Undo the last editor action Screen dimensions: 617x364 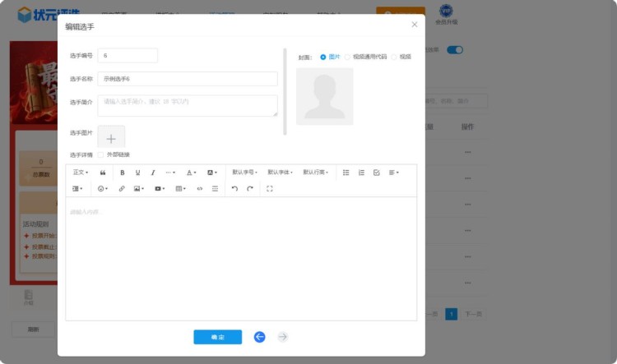coord(234,188)
